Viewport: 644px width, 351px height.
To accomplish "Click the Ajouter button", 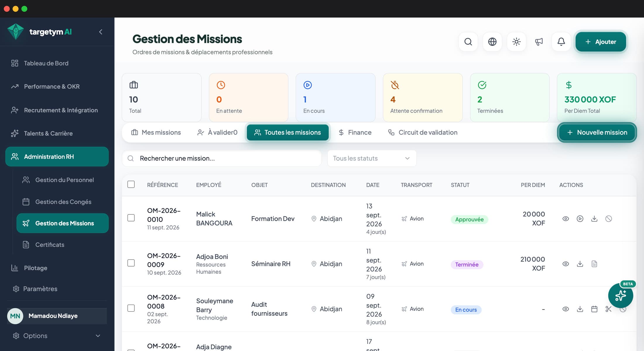I will (x=601, y=42).
